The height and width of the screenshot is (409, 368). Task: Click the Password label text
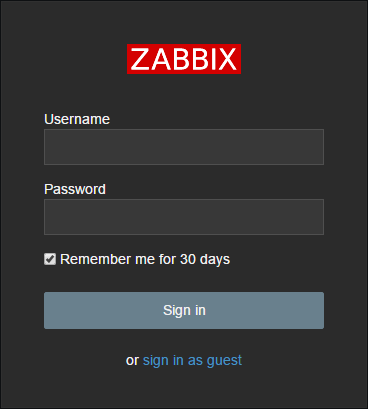75,189
